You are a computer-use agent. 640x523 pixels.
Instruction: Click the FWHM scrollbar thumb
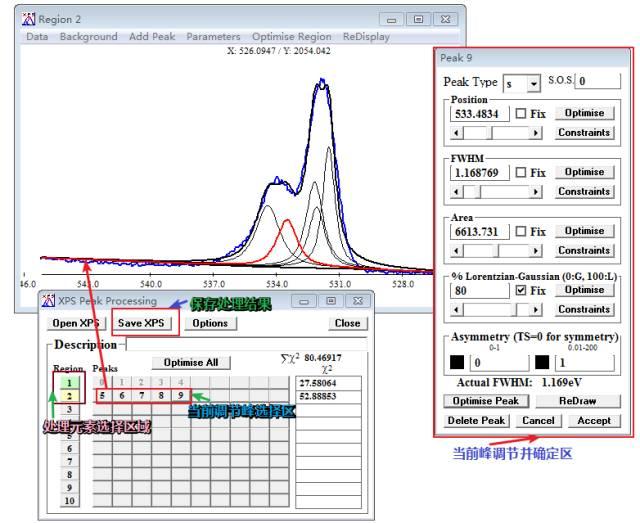[x=480, y=191]
